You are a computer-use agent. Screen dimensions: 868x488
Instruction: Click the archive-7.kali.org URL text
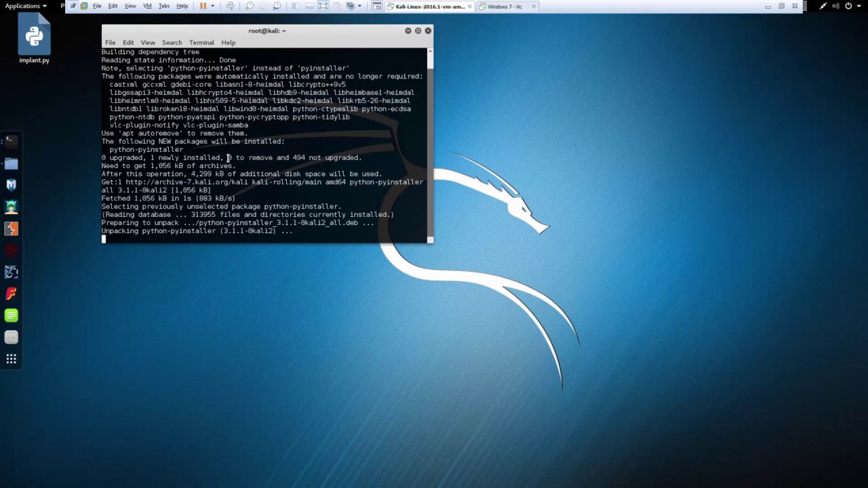tap(186, 182)
